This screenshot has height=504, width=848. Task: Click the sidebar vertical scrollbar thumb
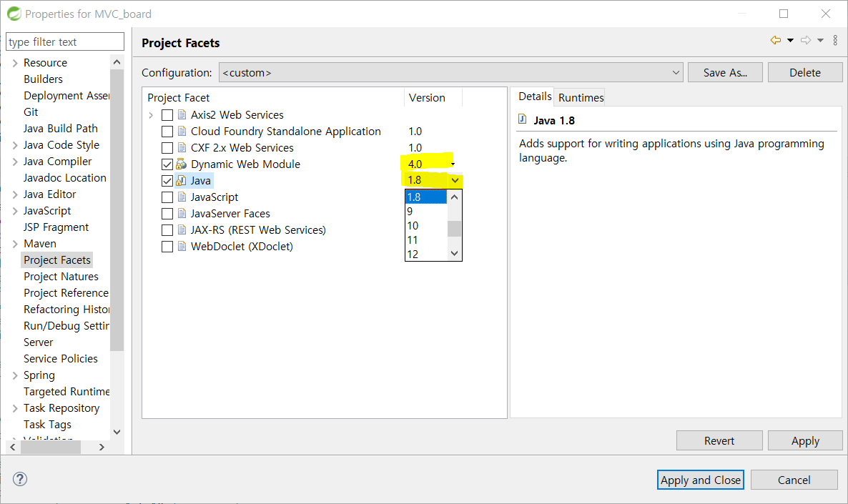click(x=117, y=209)
